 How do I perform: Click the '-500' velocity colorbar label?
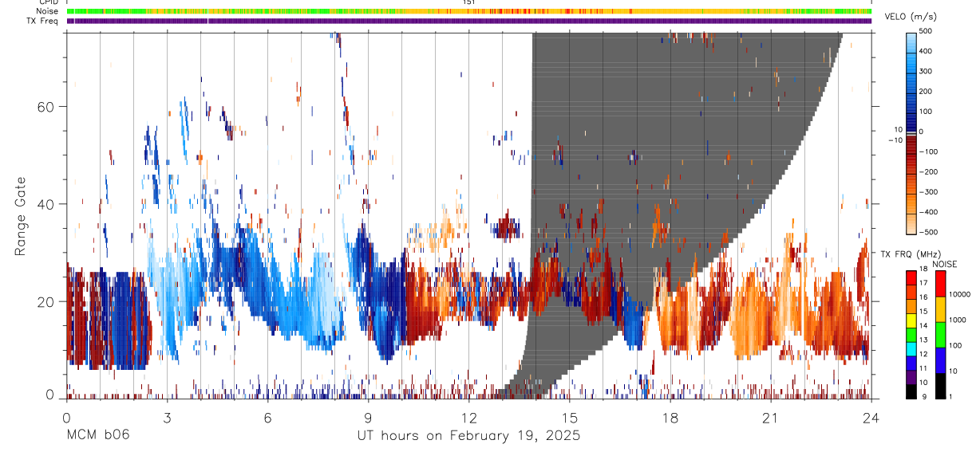coord(928,232)
